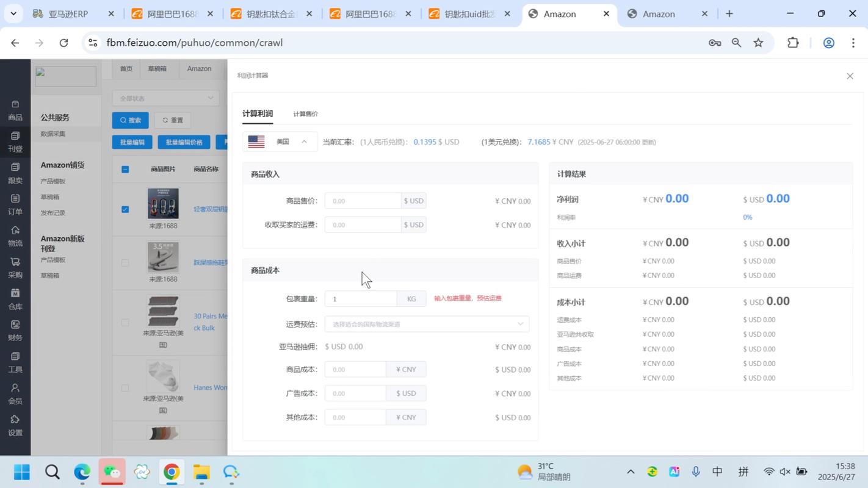The width and height of the screenshot is (868, 488).
Task: Toggle the select-all checkbox in table header
Action: [x=125, y=169]
